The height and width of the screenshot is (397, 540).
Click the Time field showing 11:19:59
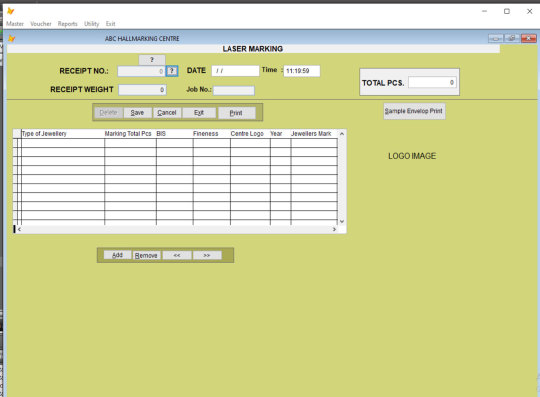pyautogui.click(x=302, y=71)
